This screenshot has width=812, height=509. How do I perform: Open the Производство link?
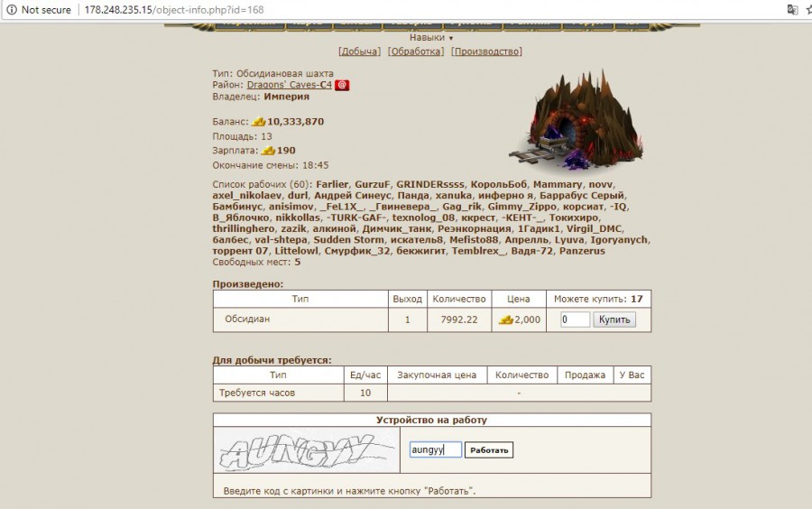pos(486,51)
